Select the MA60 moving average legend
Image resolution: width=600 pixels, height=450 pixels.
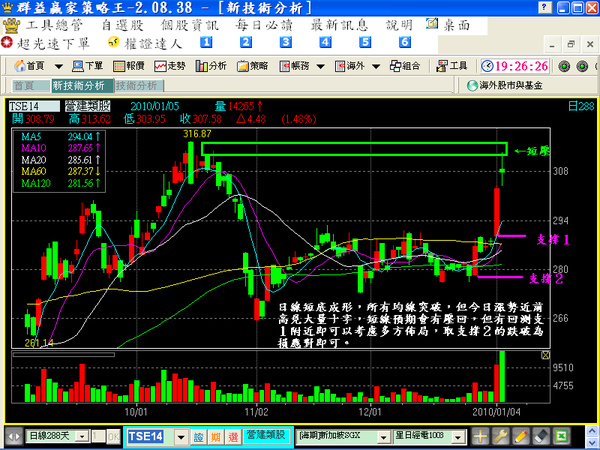[x=60, y=171]
